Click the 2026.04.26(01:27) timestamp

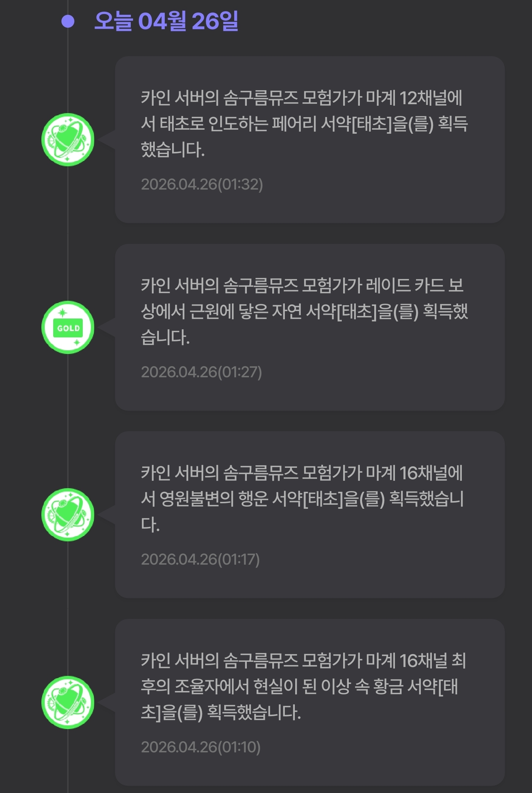pyautogui.click(x=201, y=372)
